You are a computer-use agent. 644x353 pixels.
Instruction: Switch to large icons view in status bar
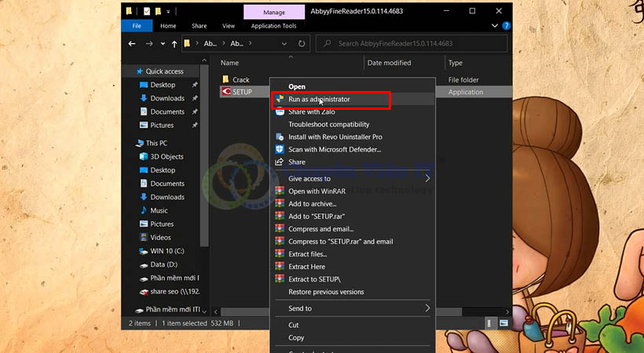(503, 322)
